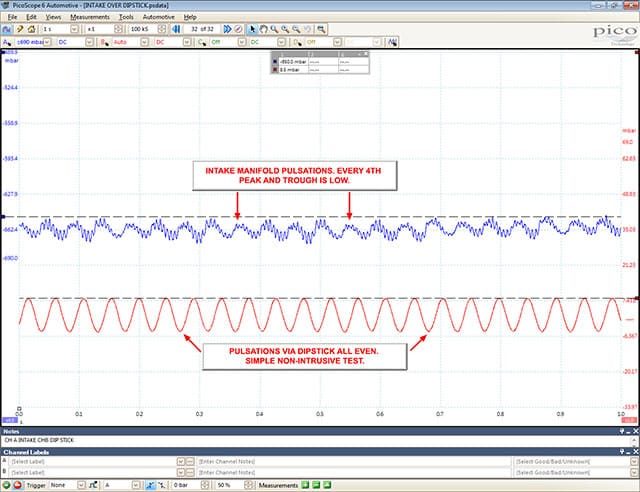
Task: Select the hand pan tool
Action: click(x=263, y=29)
